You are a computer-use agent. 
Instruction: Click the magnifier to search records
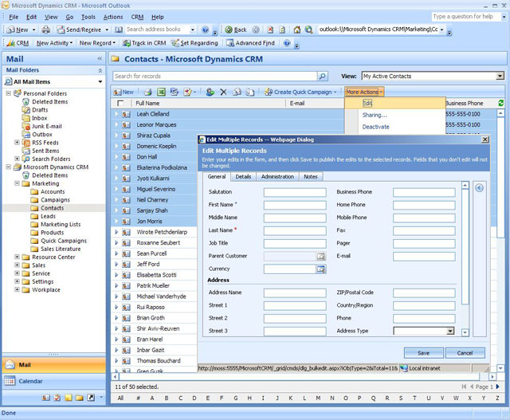(x=322, y=77)
